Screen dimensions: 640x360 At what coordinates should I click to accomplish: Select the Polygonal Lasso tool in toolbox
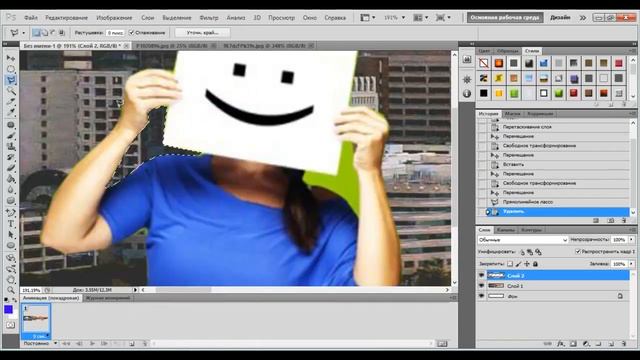(11, 80)
